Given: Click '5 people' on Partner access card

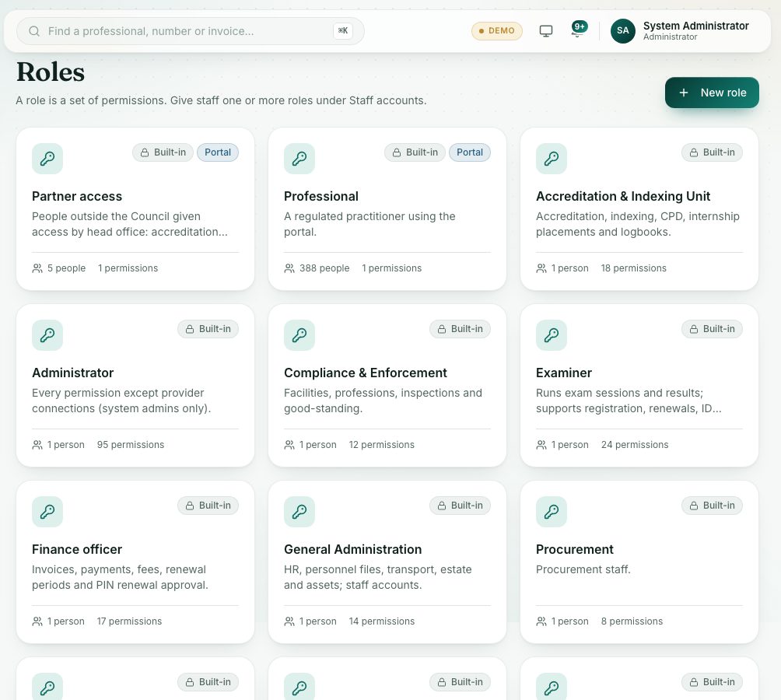Looking at the screenshot, I should 66,268.
